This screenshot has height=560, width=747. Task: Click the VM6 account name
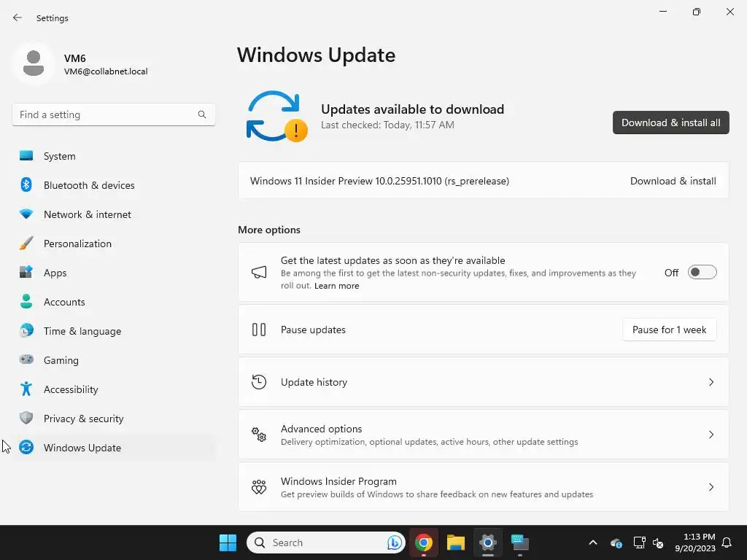(x=75, y=58)
